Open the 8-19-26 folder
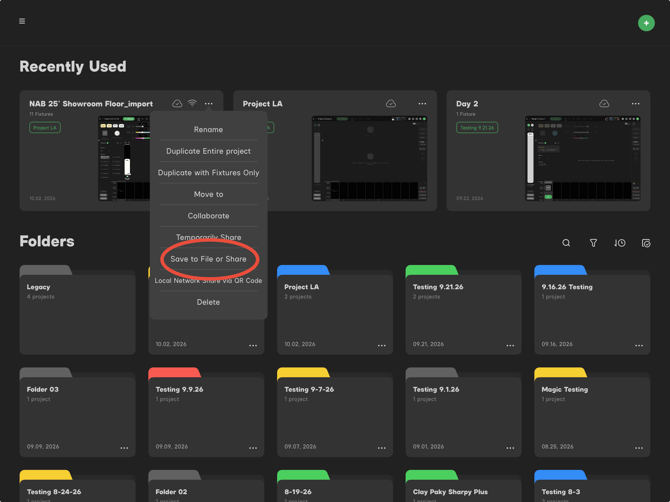670x502 pixels. click(x=335, y=486)
